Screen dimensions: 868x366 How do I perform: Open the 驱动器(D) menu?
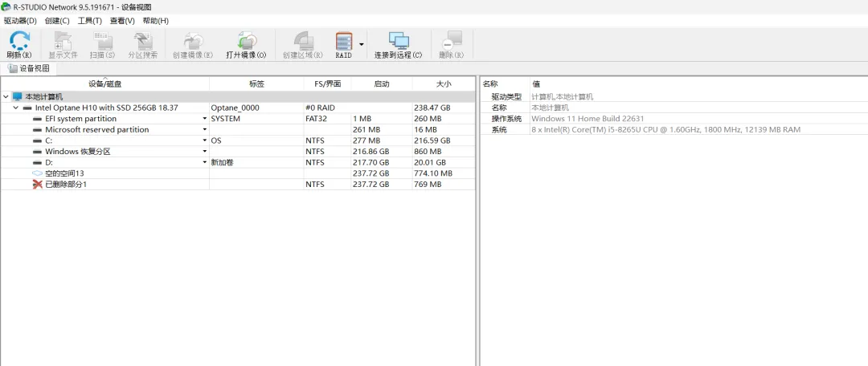[20, 20]
